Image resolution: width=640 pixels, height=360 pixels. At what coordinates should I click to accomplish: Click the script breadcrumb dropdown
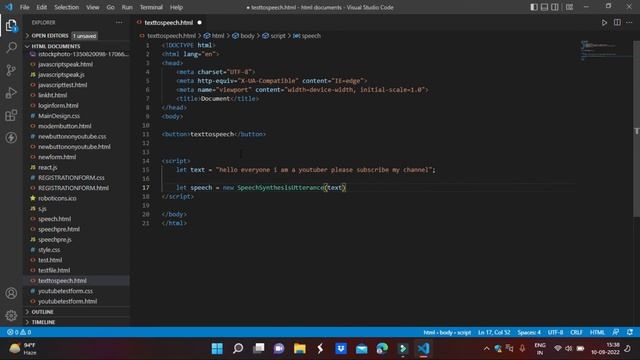point(274,36)
